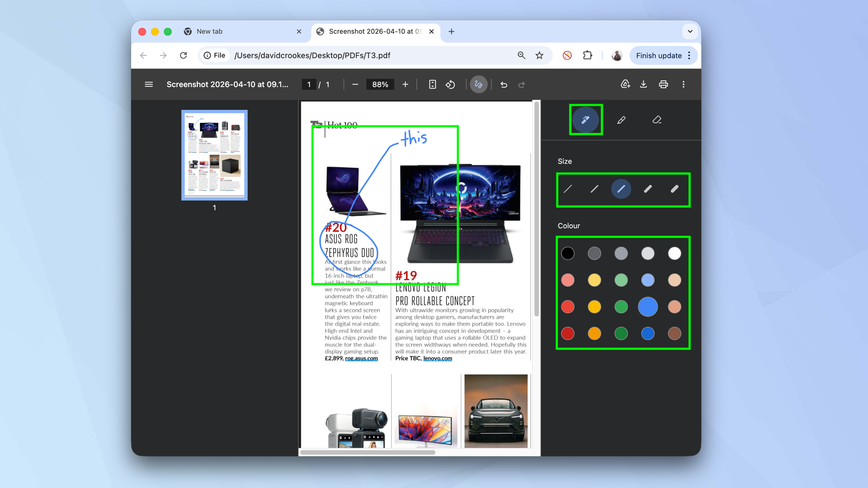Toggle annotation drawing mode off
This screenshot has width=868, height=488.
478,84
